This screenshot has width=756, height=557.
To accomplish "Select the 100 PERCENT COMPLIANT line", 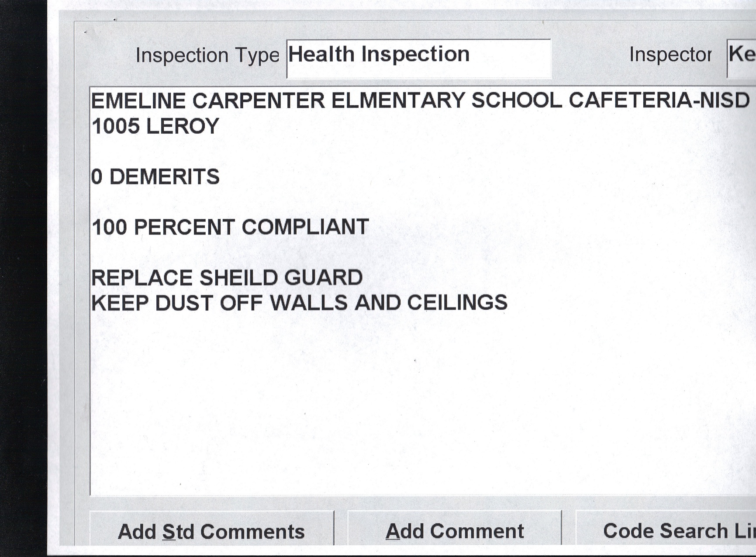I will click(x=230, y=228).
